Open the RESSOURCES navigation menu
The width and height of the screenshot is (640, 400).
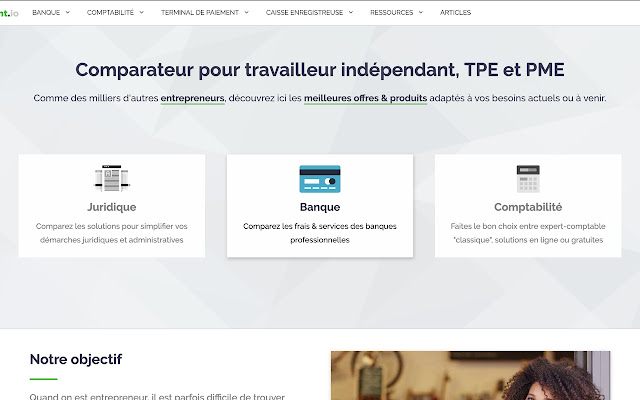pyautogui.click(x=392, y=13)
